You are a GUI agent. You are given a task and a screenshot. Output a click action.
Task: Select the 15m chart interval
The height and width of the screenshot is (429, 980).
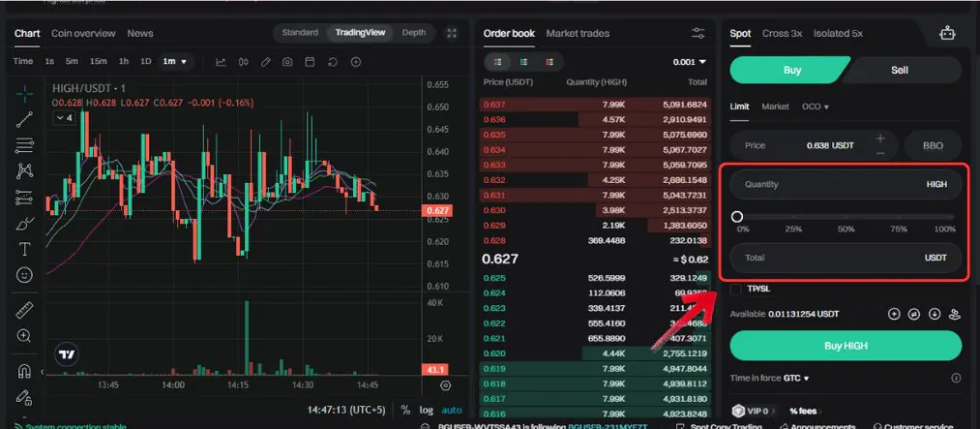click(98, 62)
